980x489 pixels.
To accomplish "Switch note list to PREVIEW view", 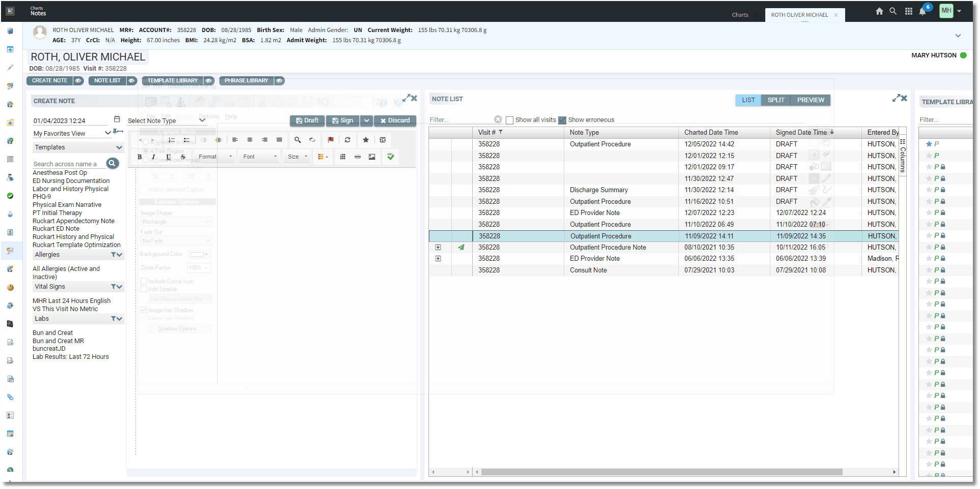I will click(x=811, y=100).
